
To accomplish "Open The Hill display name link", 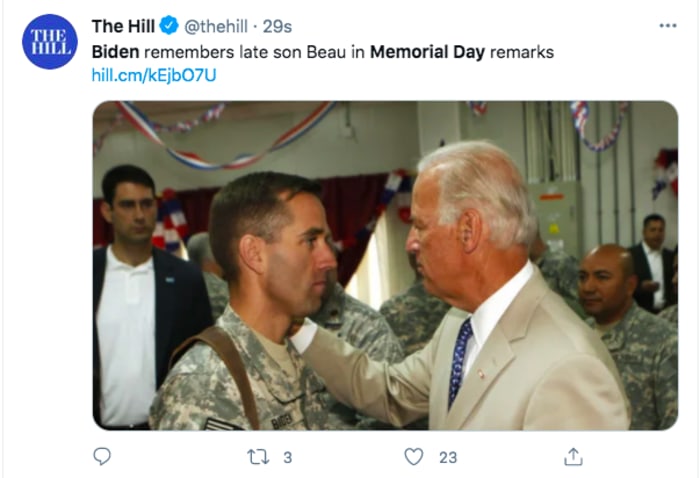I will click(x=124, y=26).
